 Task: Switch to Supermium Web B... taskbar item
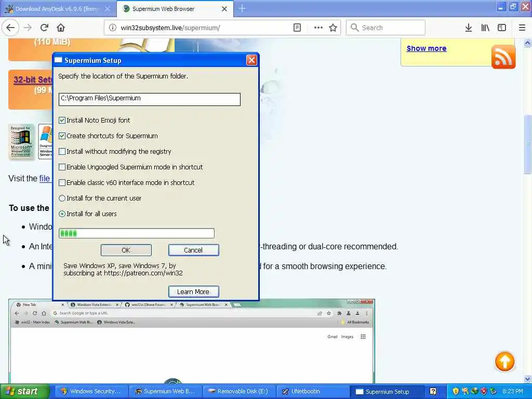(x=165, y=391)
